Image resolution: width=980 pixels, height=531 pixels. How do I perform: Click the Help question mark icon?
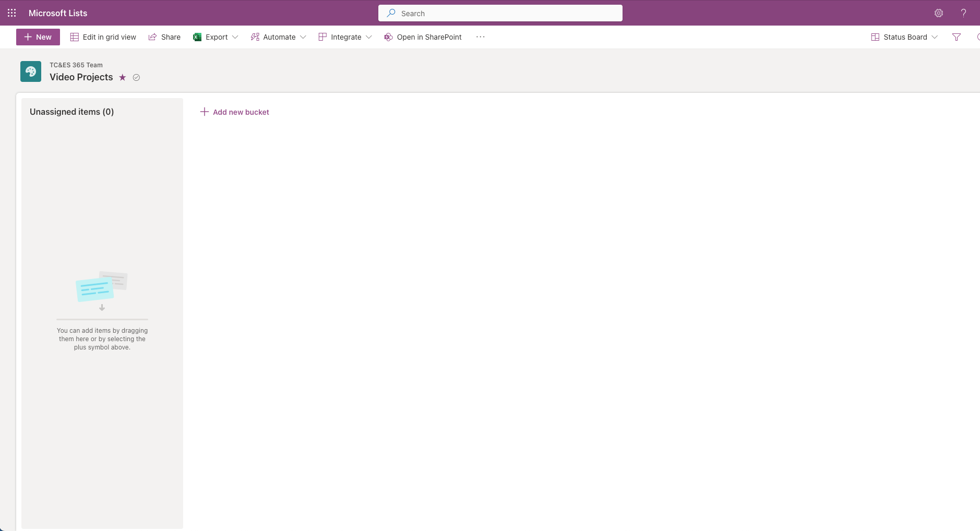click(963, 13)
